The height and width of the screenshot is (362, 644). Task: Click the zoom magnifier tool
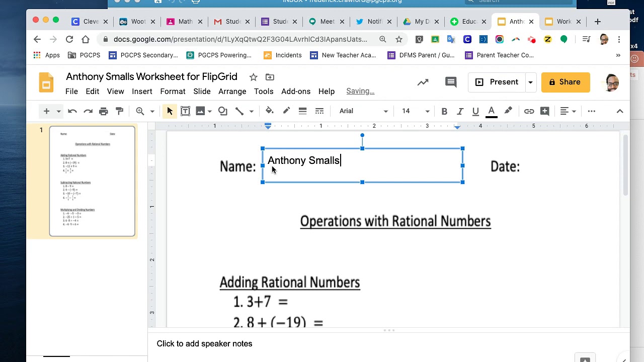pyautogui.click(x=140, y=111)
